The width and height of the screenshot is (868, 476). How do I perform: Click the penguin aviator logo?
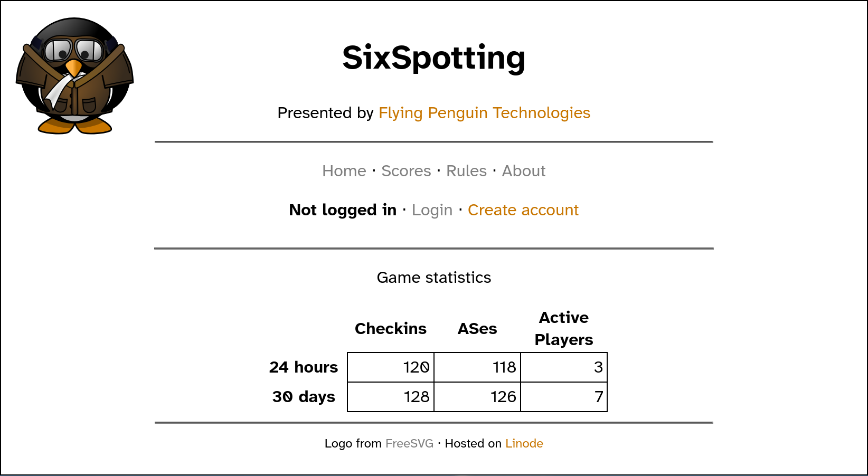tap(74, 76)
